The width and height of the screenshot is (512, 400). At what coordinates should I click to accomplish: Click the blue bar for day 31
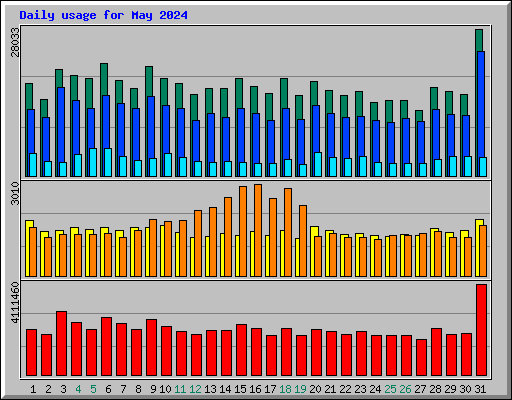tap(481, 103)
